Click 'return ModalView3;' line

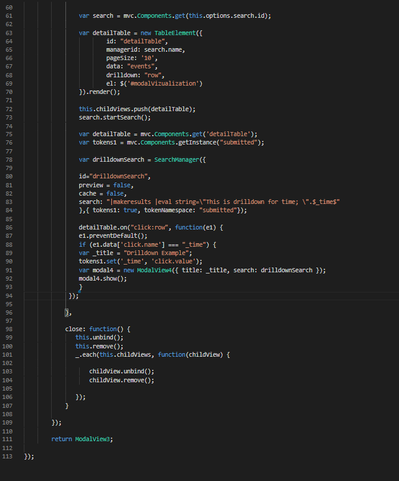point(82,439)
